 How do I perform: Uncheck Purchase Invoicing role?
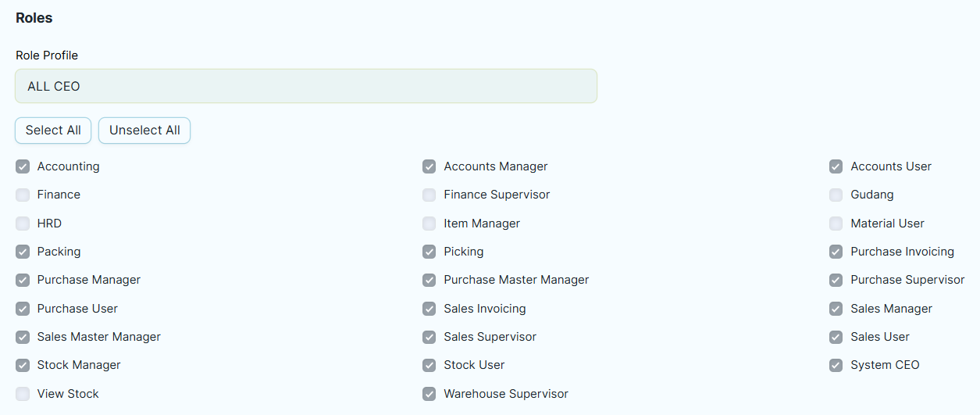836,252
